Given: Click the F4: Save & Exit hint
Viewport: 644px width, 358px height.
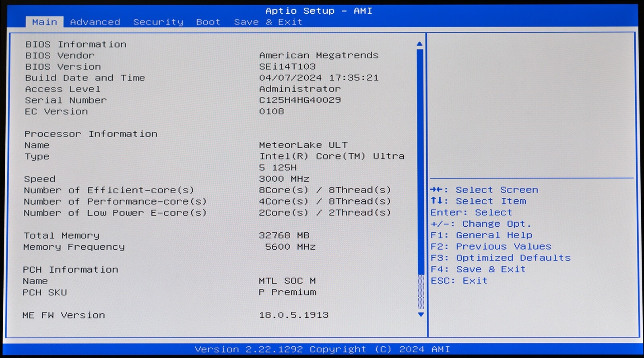Looking at the screenshot, I should [x=478, y=269].
